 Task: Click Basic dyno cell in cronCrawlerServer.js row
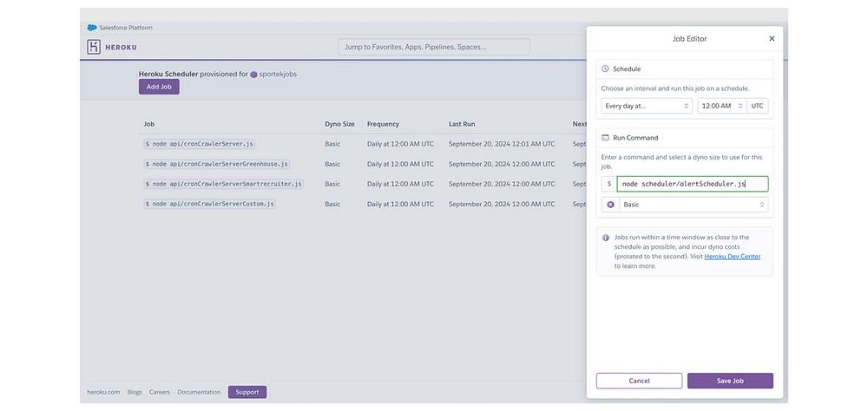coord(332,144)
